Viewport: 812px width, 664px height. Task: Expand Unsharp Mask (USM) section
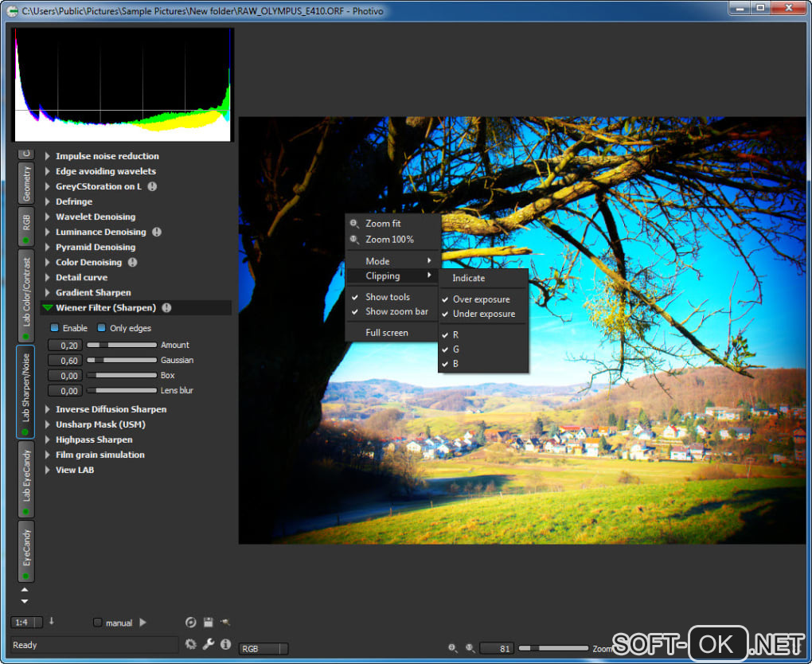pos(48,424)
